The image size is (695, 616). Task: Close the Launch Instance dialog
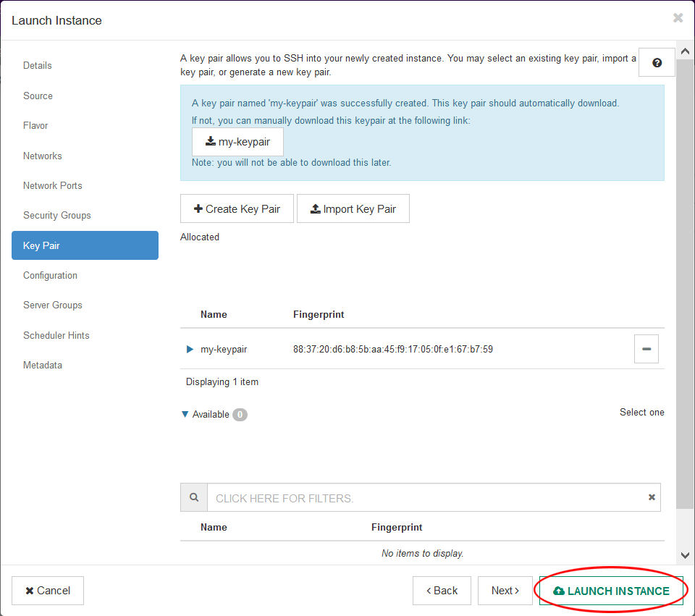tap(678, 18)
